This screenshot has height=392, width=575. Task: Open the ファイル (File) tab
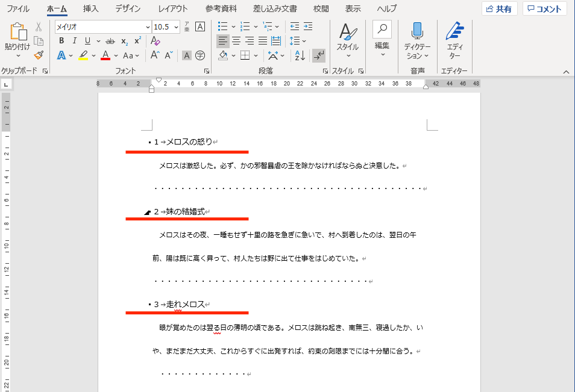pyautogui.click(x=18, y=8)
